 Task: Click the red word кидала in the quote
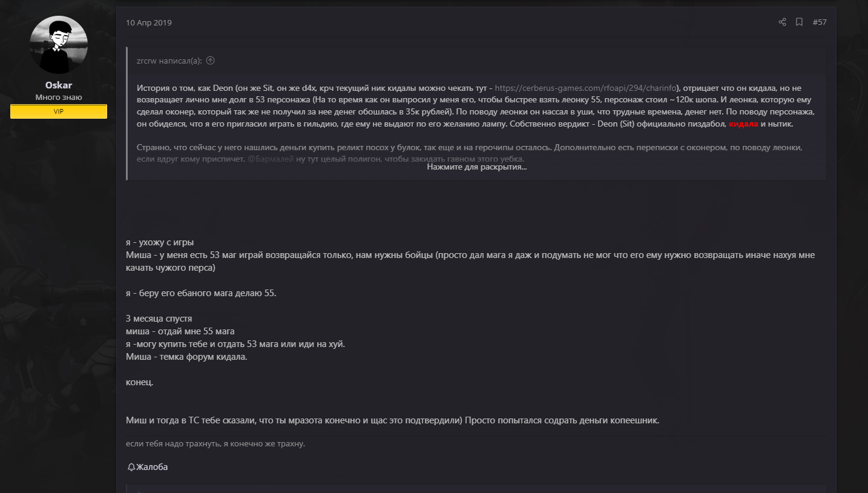click(x=743, y=124)
